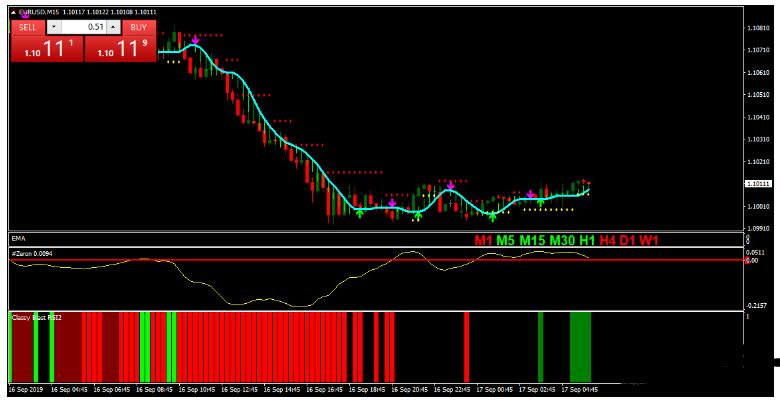Click the M15 timeframe label
Viewport: 780px width, 404px height.
tap(533, 241)
